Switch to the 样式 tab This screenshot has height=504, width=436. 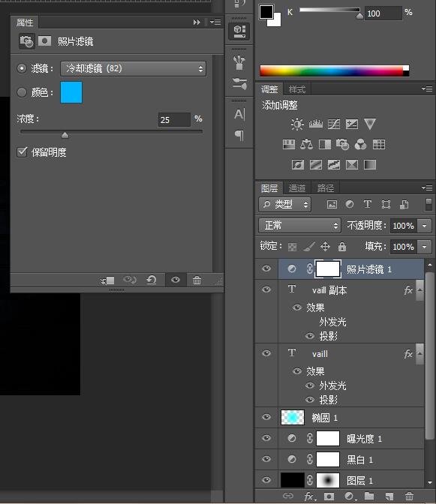296,89
